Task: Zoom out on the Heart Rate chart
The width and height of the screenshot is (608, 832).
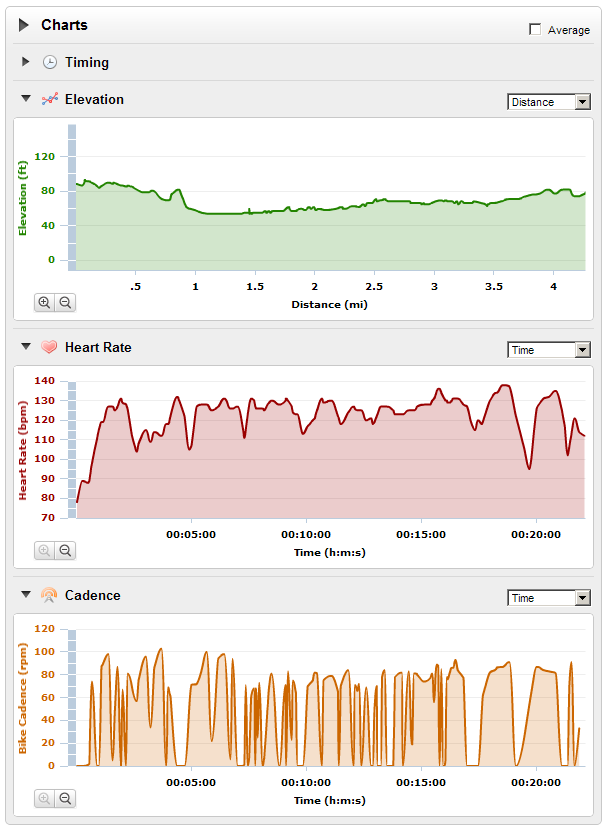Action: tap(65, 550)
